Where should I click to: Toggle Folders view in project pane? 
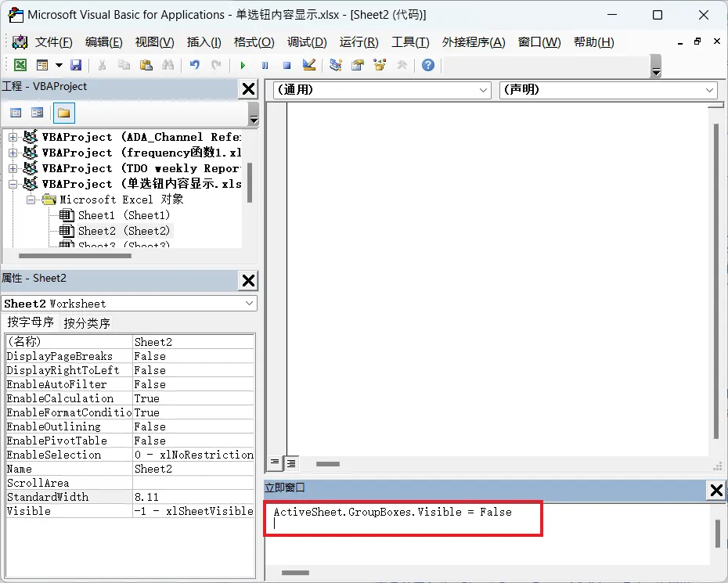tap(63, 113)
